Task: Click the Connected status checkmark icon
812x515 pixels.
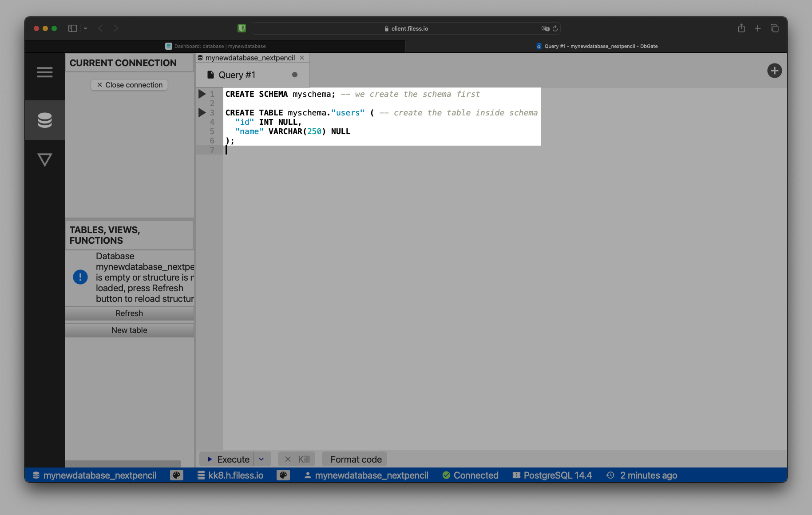Action: [x=446, y=475]
